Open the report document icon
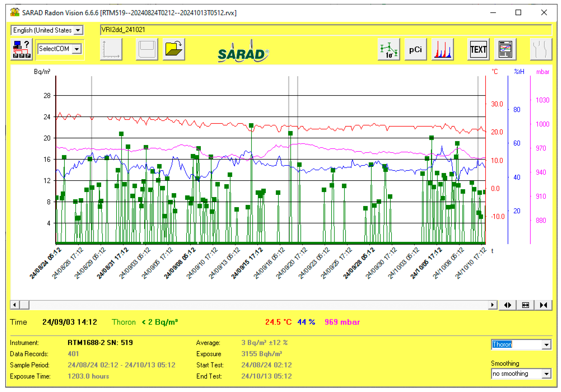The height and width of the screenshot is (392, 561). click(x=505, y=49)
